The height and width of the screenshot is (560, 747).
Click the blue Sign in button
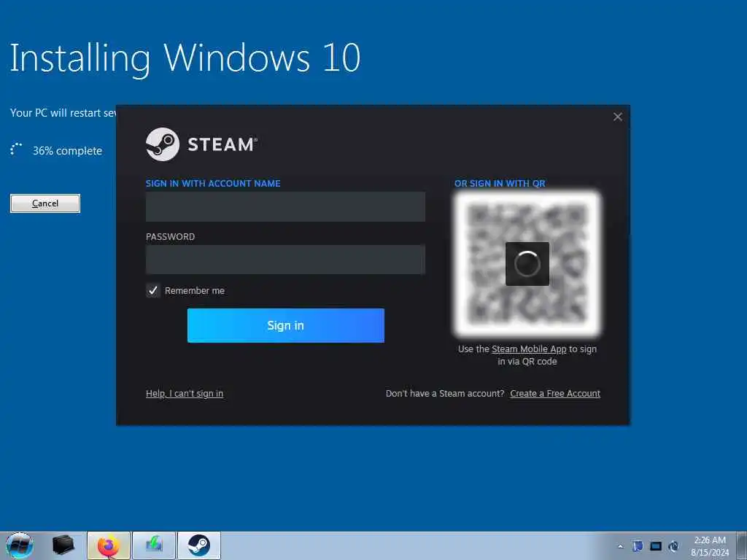[285, 325]
